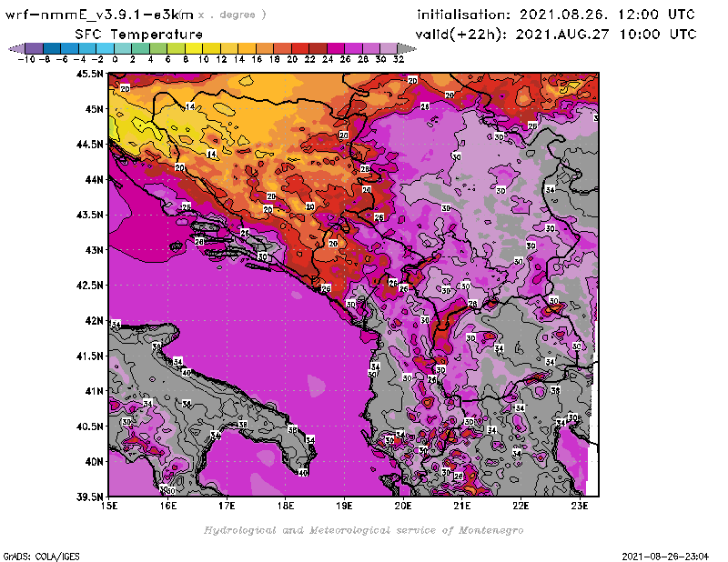Screen dimensions: 728x562
Task: Click the '21E' longitude label
Action: tap(462, 506)
